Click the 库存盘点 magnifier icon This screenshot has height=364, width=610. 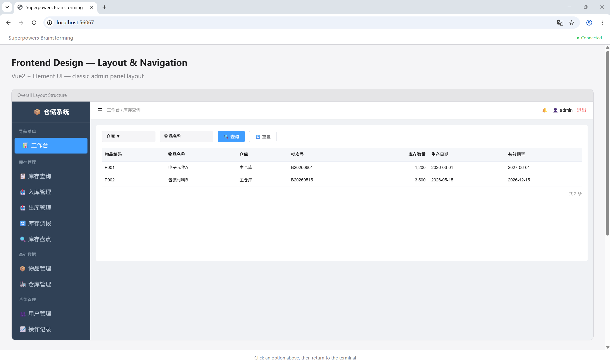pyautogui.click(x=23, y=239)
